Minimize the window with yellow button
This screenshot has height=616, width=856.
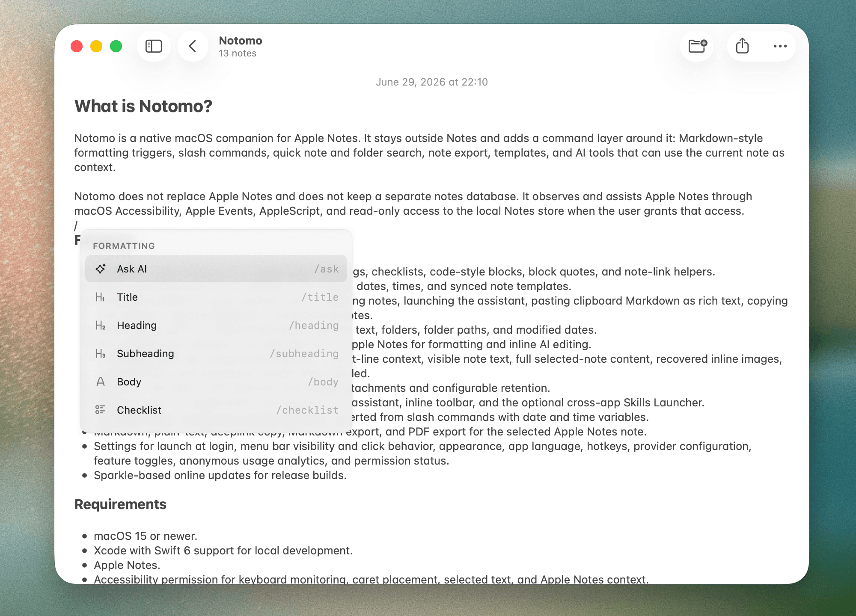click(x=96, y=46)
